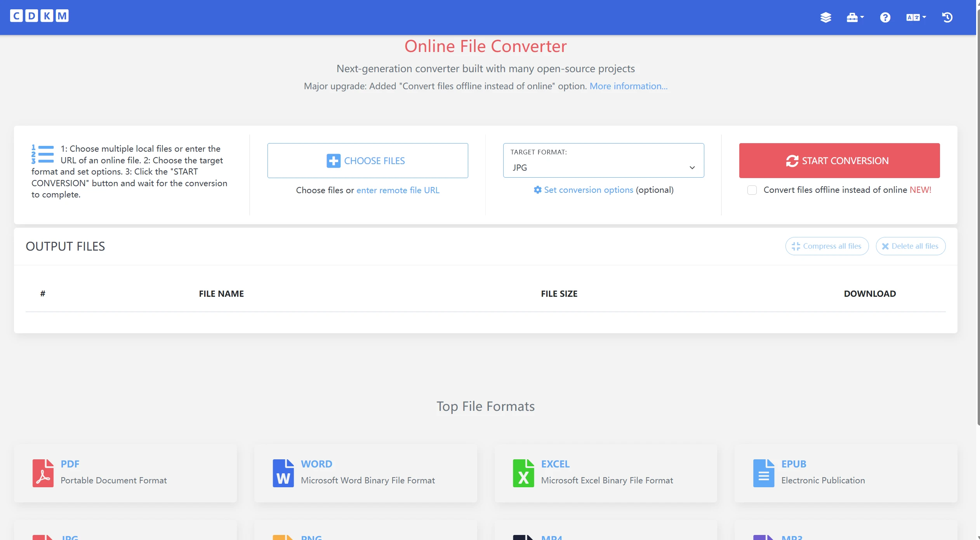
Task: Click the Microsoft Excel Binary File Format text
Action: [607, 480]
